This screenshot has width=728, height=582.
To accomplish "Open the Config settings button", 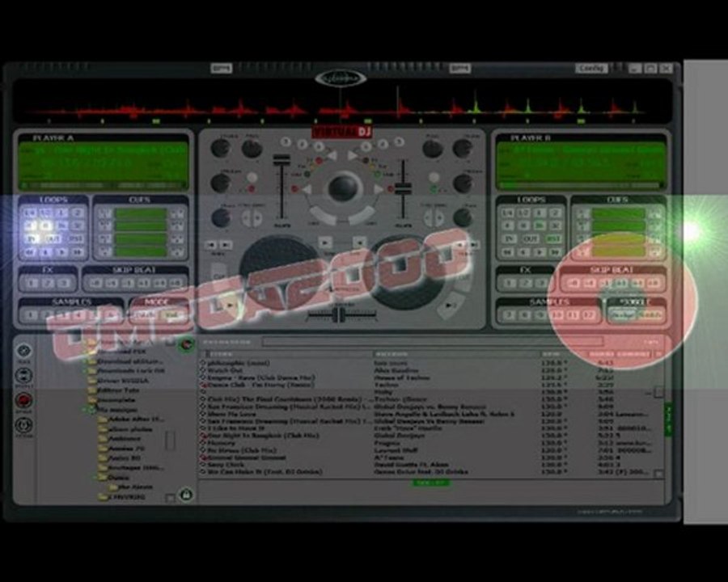I will (x=591, y=69).
